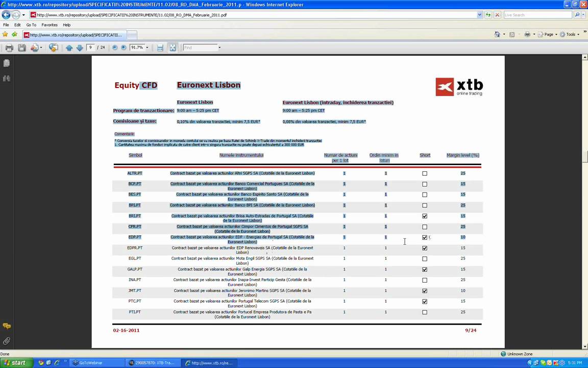The width and height of the screenshot is (588, 368).
Task: Click the IE command bar Print icon
Action: click(x=527, y=34)
